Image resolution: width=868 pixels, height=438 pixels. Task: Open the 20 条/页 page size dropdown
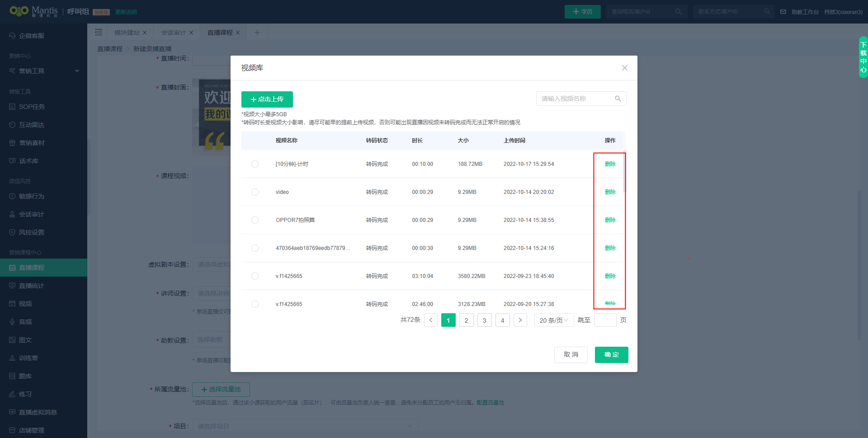[x=553, y=320]
